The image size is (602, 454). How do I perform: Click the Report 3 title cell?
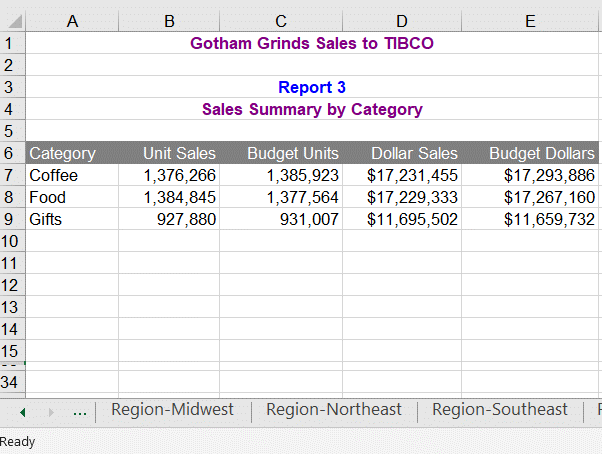311,87
